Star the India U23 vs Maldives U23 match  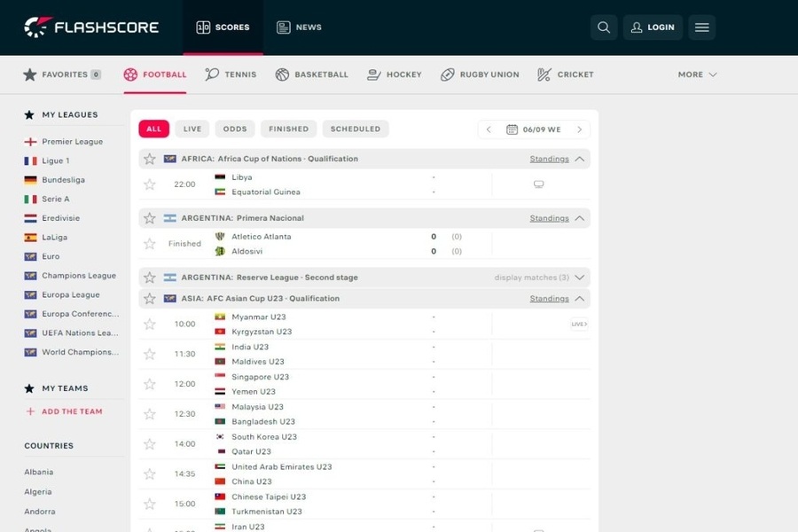(x=150, y=354)
